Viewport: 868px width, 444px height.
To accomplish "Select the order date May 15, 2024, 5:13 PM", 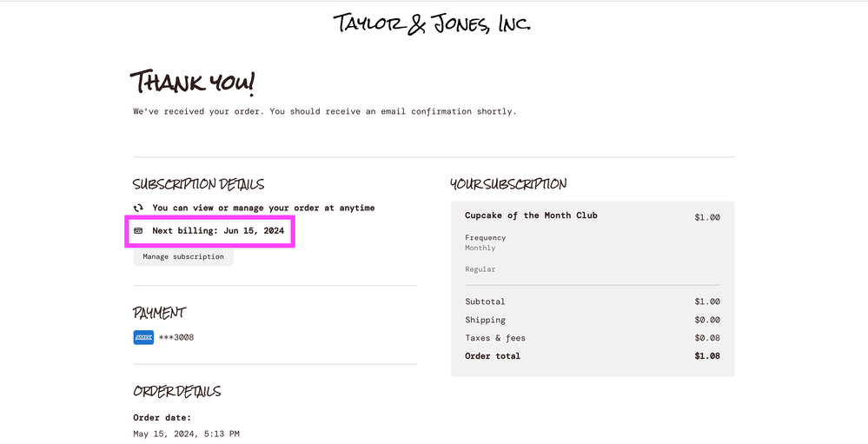I will [186, 434].
